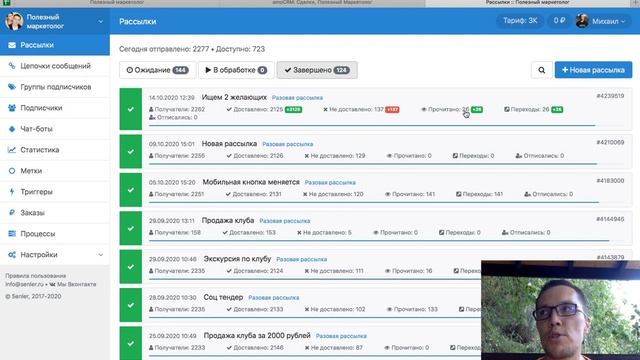The height and width of the screenshot is (360, 640).
Task: Go to Группы подписчиков
Action: click(x=55, y=87)
